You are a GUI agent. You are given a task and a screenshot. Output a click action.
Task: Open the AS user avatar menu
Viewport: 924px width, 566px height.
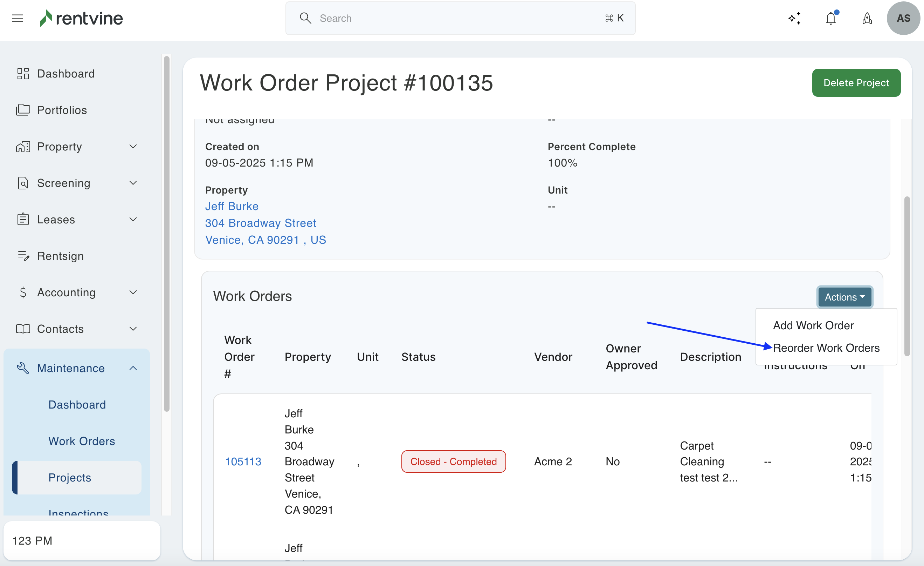coord(903,18)
